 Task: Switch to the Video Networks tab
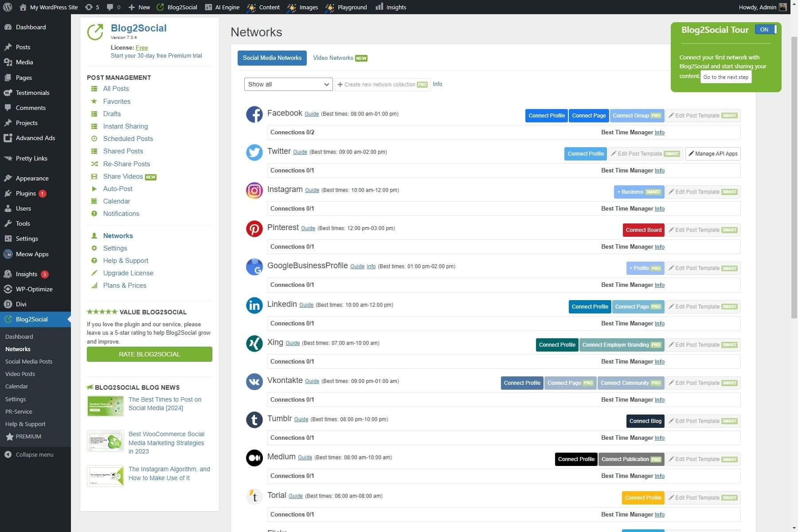coord(340,58)
